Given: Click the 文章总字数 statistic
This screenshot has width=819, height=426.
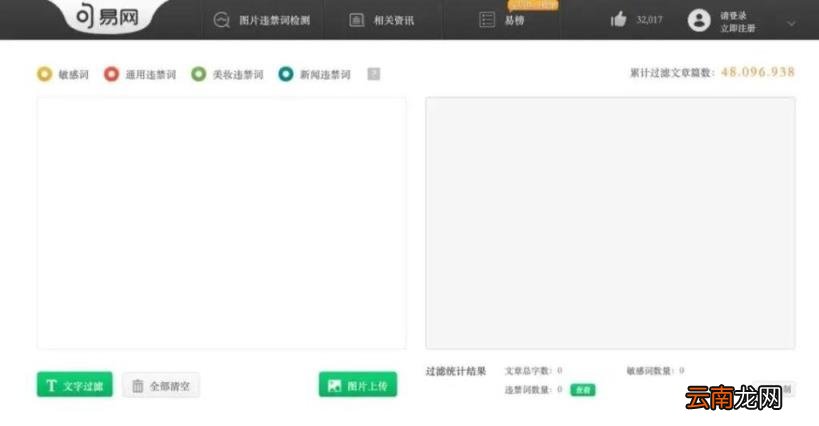Looking at the screenshot, I should click(x=533, y=371).
